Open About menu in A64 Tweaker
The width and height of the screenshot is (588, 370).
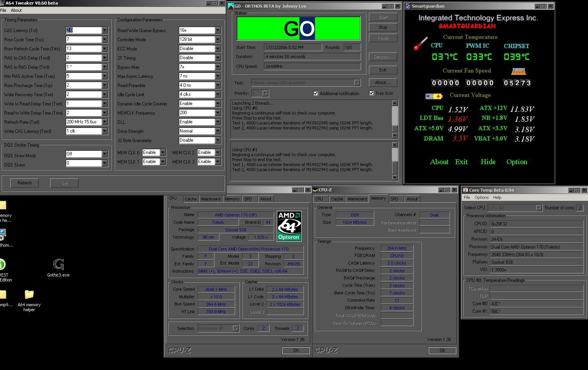(x=16, y=10)
